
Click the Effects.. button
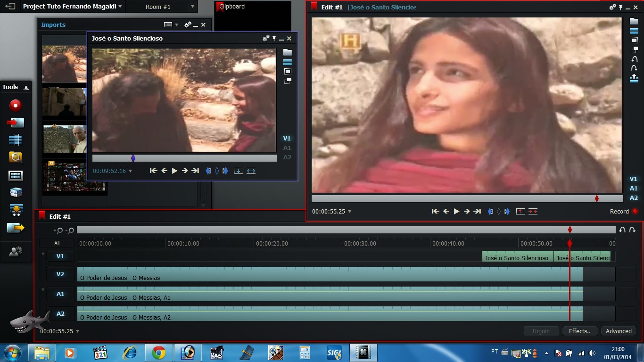click(x=579, y=331)
